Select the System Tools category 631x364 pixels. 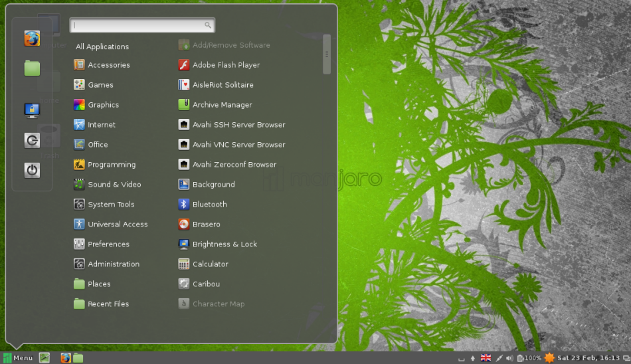104,204
